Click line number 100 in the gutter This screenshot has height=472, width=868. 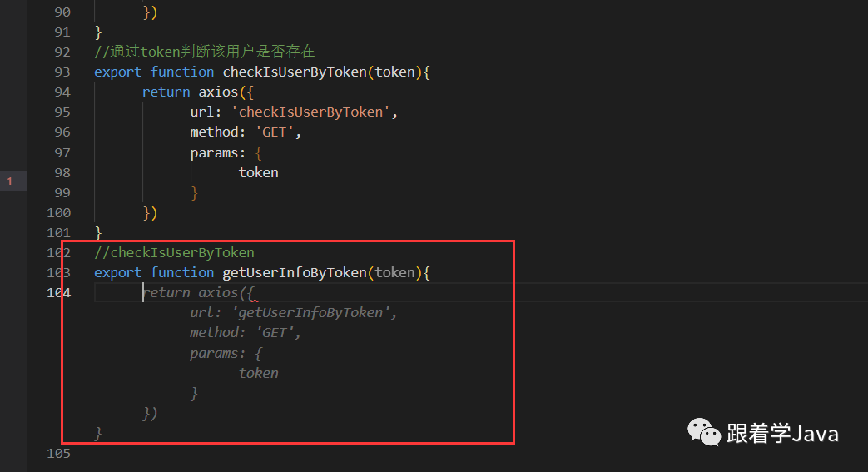pos(59,213)
